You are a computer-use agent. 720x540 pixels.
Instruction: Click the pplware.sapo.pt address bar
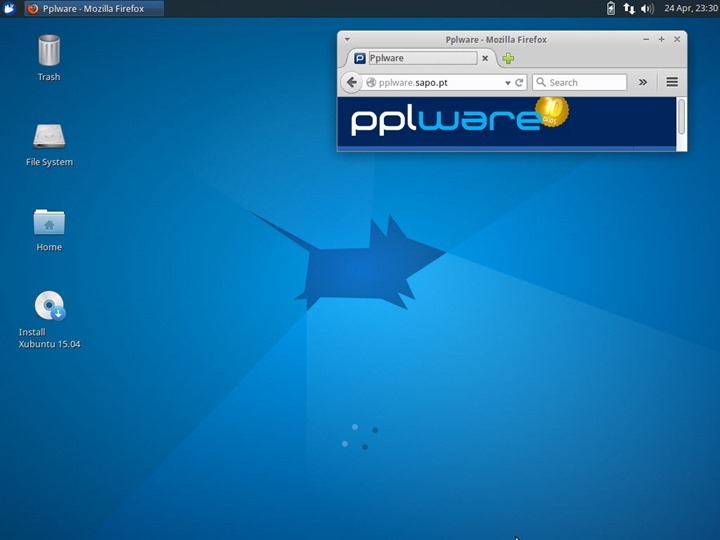[x=441, y=83]
